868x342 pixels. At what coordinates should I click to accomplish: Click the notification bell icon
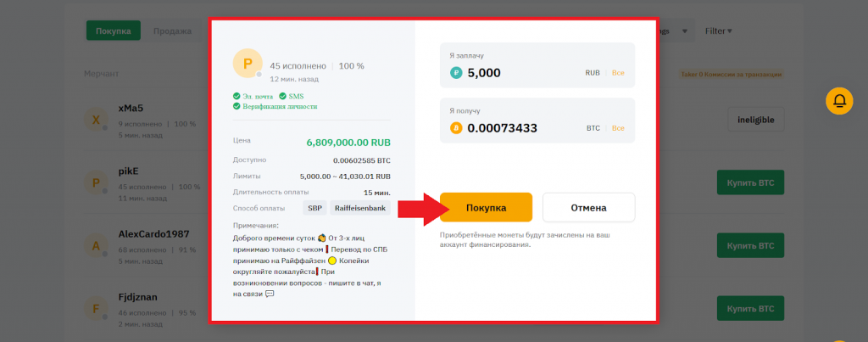click(x=839, y=101)
